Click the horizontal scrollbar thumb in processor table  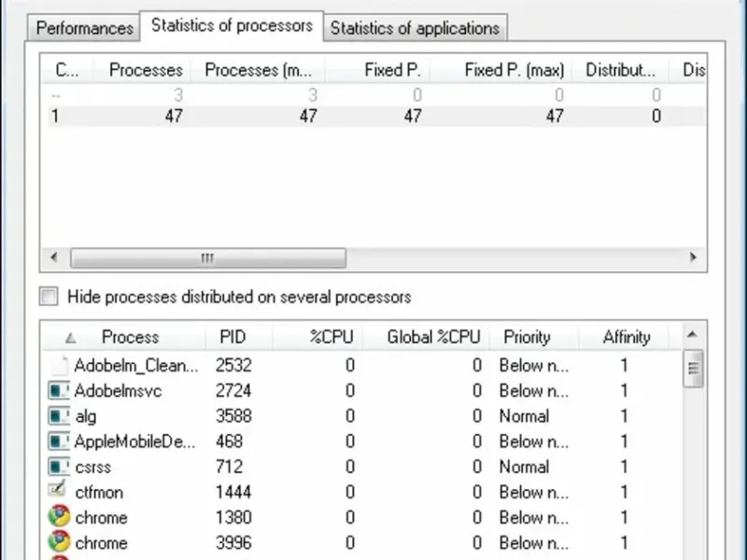207,258
